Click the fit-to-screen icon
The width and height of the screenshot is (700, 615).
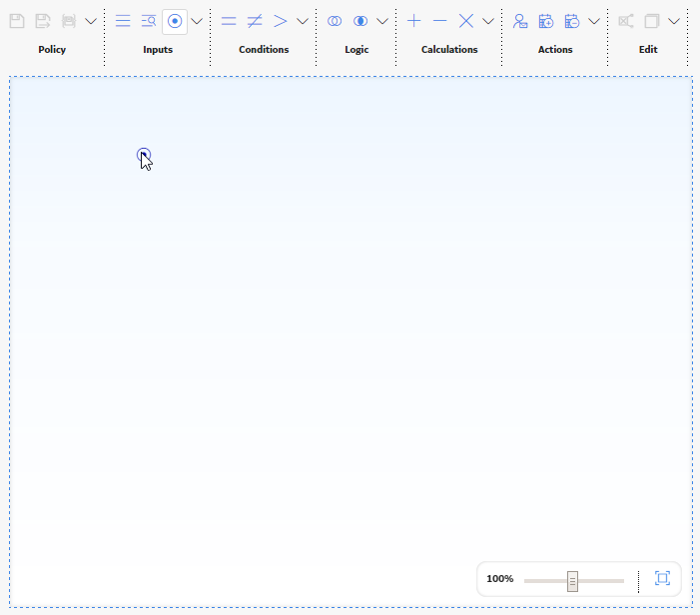pos(662,578)
